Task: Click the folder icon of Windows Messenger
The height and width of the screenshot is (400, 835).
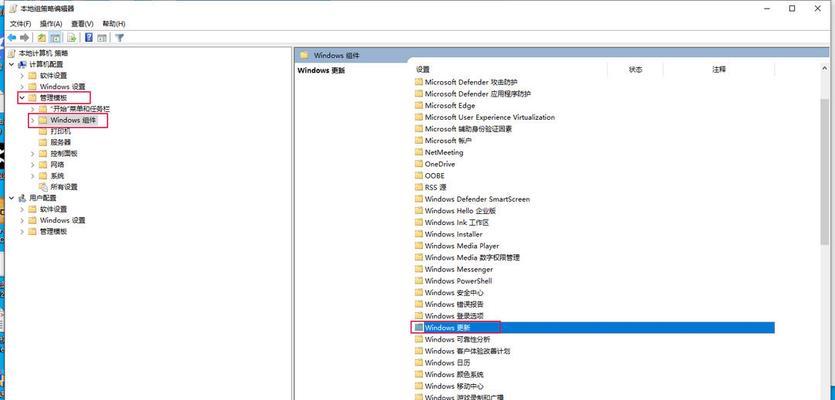Action: tap(419, 269)
